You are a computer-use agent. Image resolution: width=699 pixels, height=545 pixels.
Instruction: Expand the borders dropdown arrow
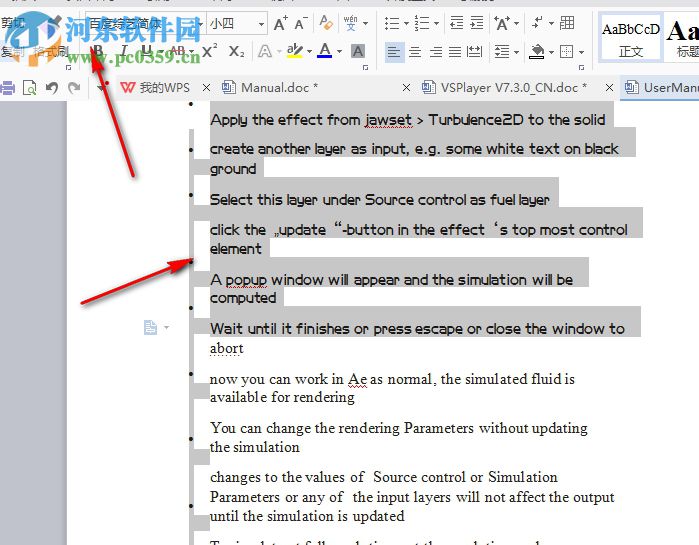(581, 53)
